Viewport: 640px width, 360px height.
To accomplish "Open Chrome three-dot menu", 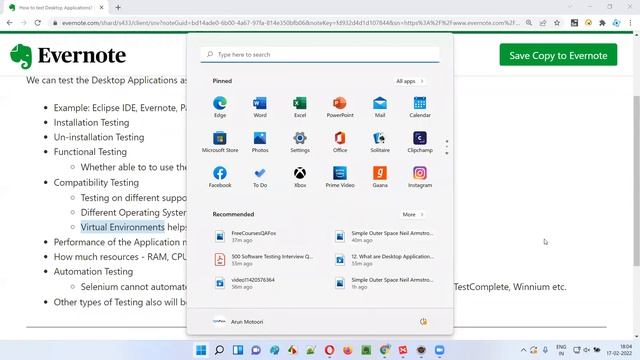I will (x=630, y=23).
